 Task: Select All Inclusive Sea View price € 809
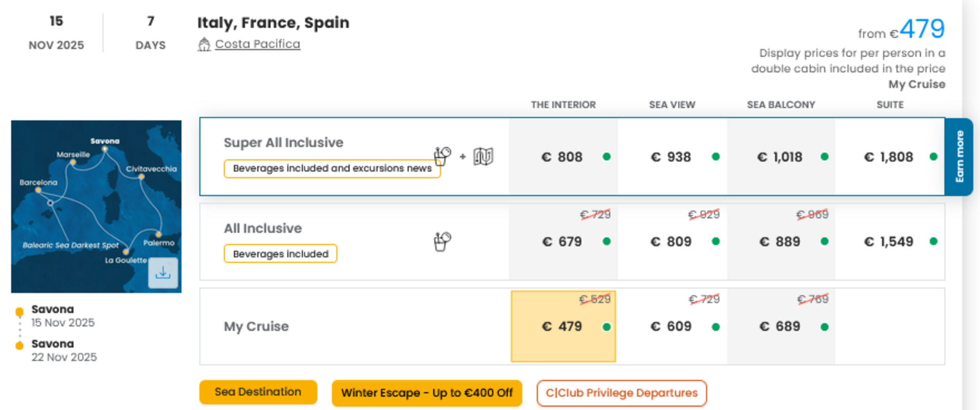pyautogui.click(x=671, y=241)
